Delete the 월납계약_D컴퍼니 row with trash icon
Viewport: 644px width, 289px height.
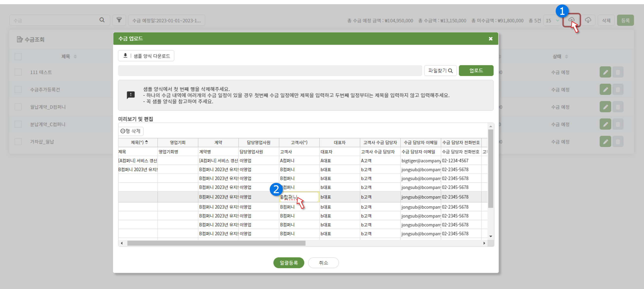[618, 107]
